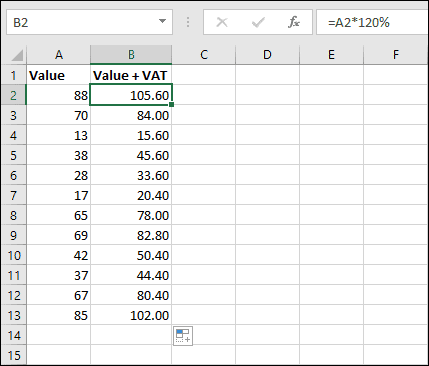Viewport: 429px width, 366px height.
Task: Click the cell containing 70
Action: (x=59, y=115)
